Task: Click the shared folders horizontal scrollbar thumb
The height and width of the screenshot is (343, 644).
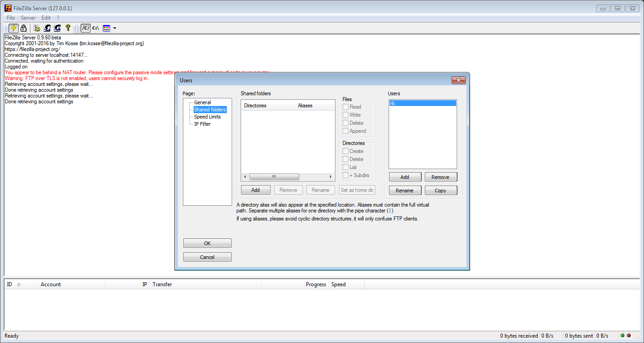Action: coord(274,177)
